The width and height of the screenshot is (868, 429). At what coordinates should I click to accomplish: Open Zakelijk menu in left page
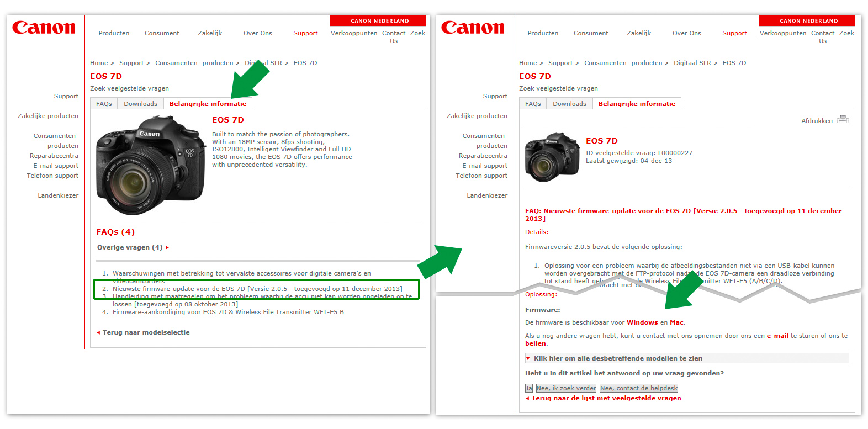tap(210, 33)
